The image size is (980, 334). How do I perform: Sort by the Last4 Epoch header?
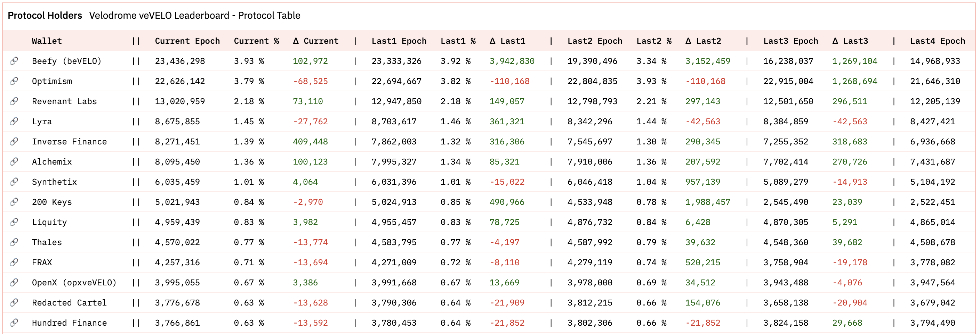937,41
